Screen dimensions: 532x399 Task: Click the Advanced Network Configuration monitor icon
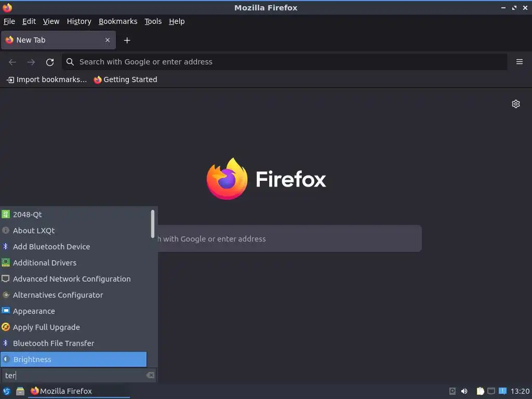(5, 278)
